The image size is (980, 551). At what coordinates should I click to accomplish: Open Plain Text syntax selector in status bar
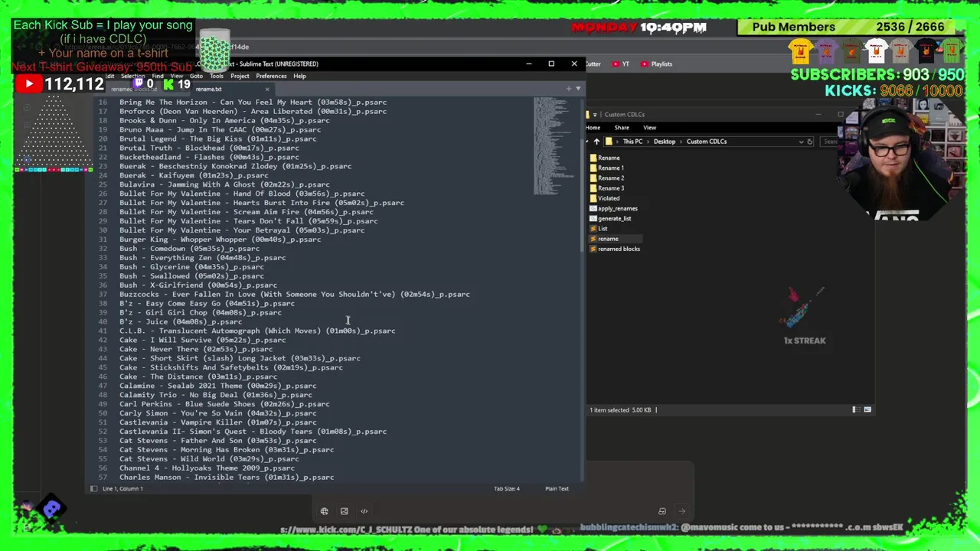pos(557,488)
